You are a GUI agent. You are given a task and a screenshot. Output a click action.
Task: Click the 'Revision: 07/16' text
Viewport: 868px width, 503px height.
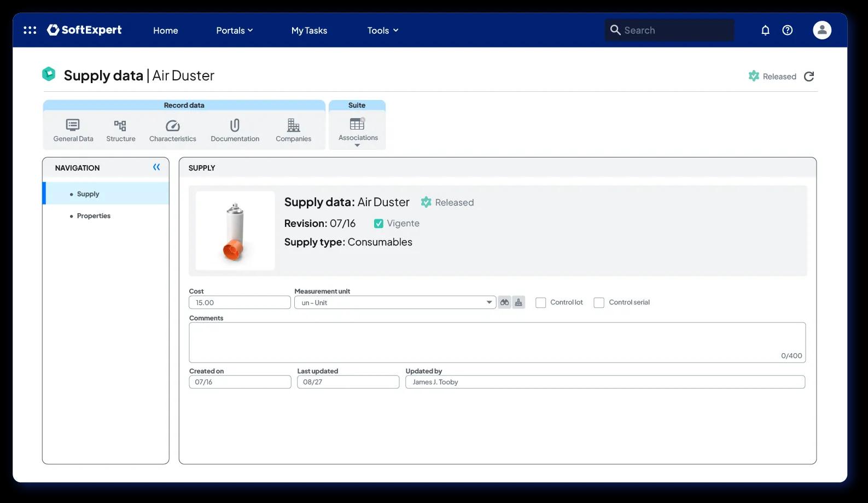click(x=320, y=224)
